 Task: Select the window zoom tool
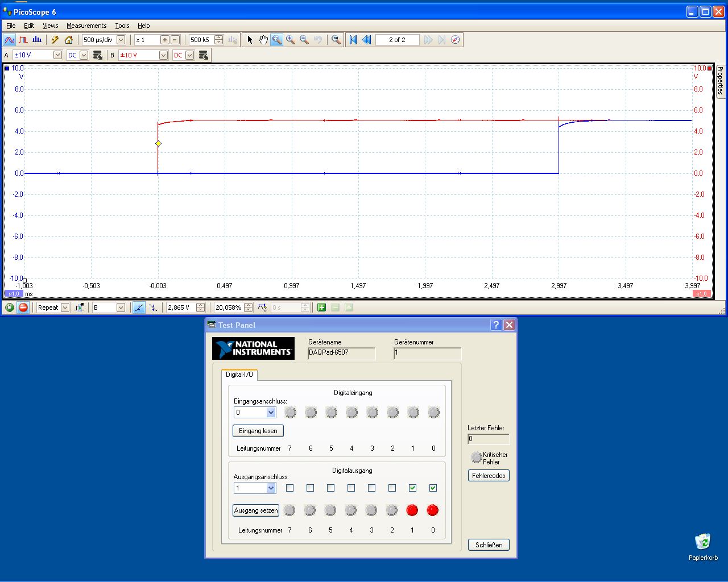pos(276,40)
